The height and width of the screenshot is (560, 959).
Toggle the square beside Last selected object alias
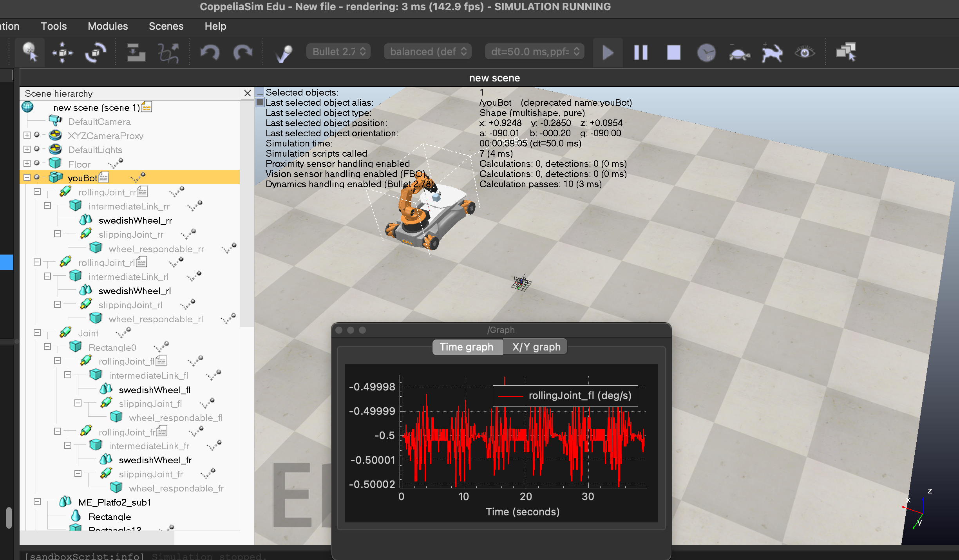click(x=260, y=103)
